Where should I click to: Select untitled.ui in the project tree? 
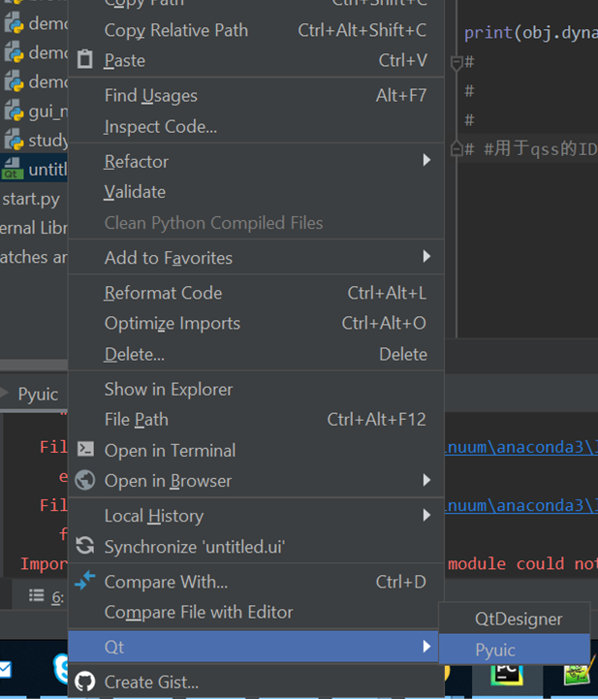[x=34, y=170]
